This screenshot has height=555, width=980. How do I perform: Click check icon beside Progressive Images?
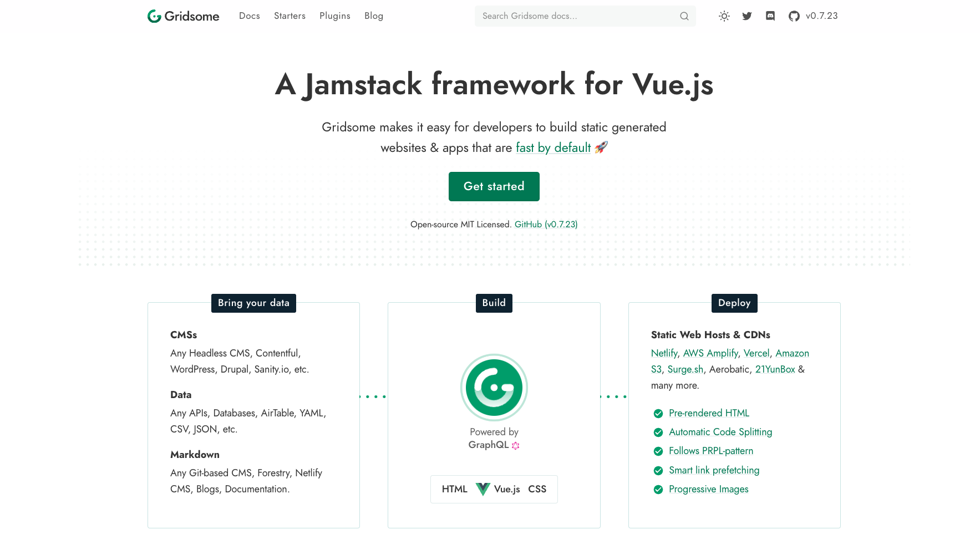[658, 490]
